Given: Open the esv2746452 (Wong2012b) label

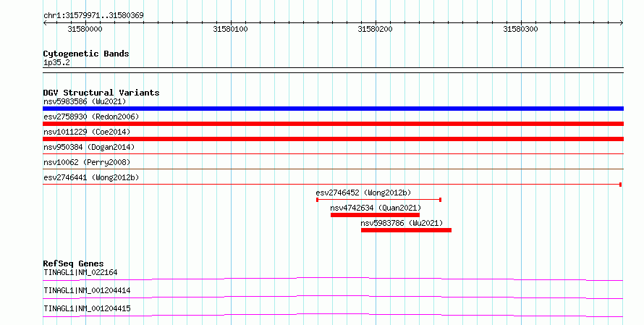Looking at the screenshot, I should pyautogui.click(x=363, y=193).
